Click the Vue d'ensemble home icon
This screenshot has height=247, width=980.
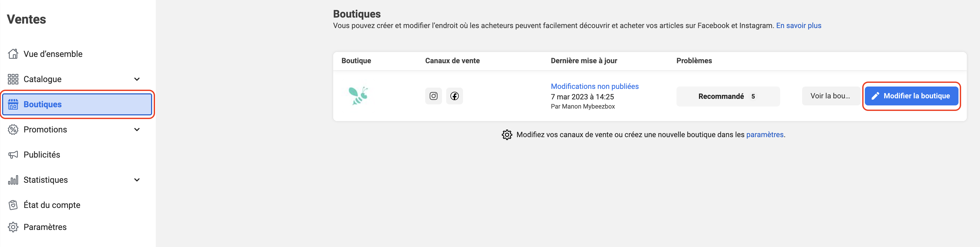click(13, 54)
